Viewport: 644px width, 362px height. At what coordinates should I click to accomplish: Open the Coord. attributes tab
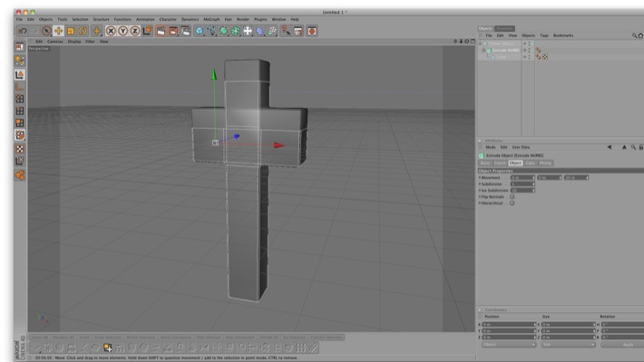pos(500,163)
